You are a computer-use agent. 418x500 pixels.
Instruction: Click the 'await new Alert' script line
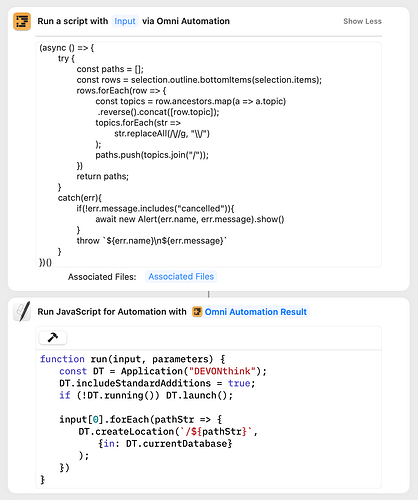(x=190, y=219)
